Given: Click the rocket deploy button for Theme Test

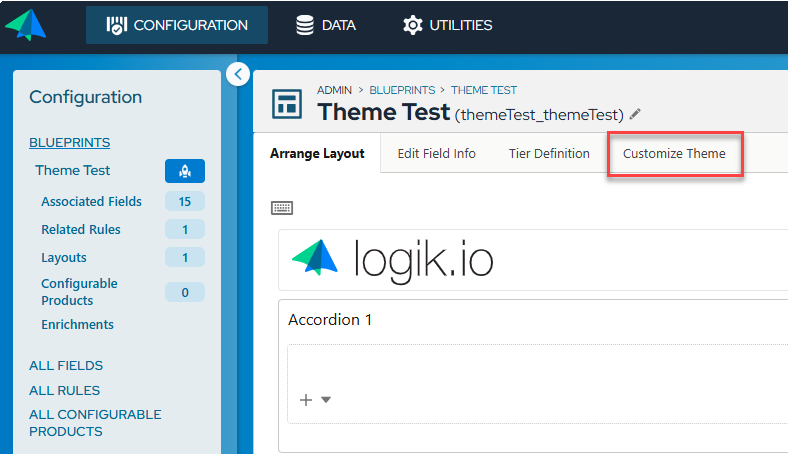Looking at the screenshot, I should (185, 171).
